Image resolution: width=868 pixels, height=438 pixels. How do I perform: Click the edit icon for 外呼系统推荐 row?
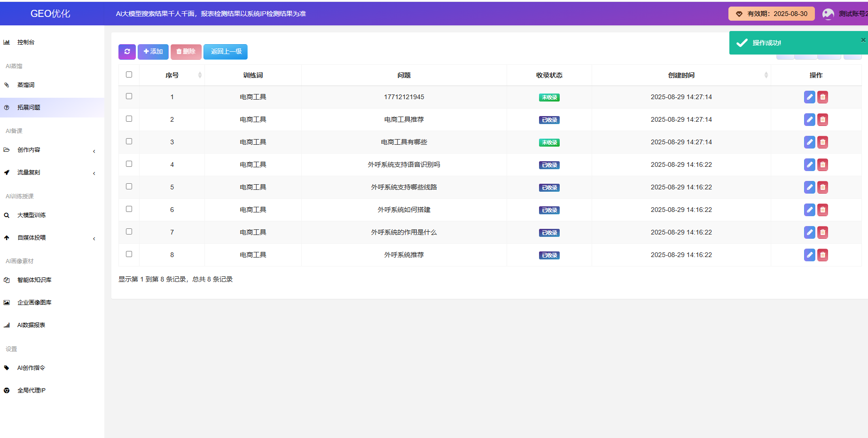click(809, 255)
